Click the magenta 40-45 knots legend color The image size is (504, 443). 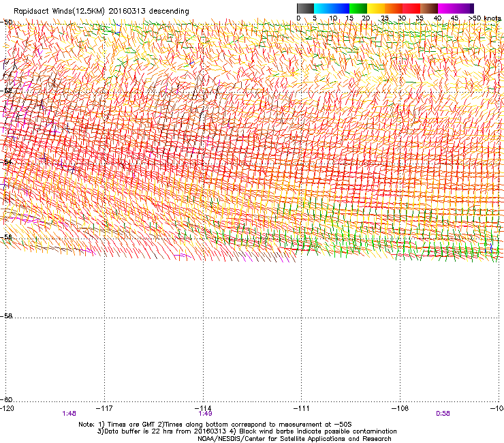pyautogui.click(x=447, y=8)
